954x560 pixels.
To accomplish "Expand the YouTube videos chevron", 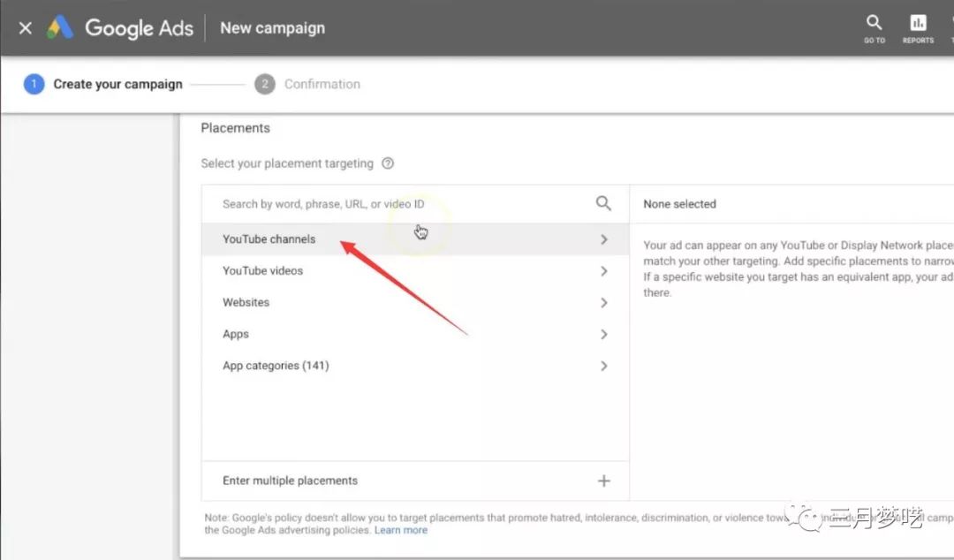I will 604,271.
